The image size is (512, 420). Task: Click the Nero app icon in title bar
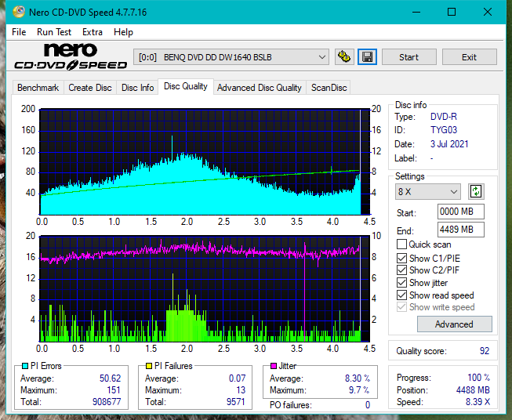[19, 12]
